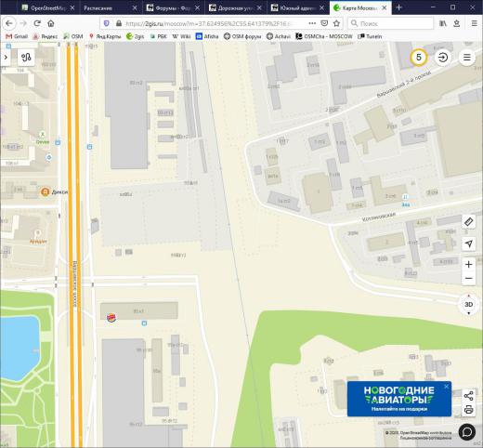Open the yellow circle marked 5

419,58
